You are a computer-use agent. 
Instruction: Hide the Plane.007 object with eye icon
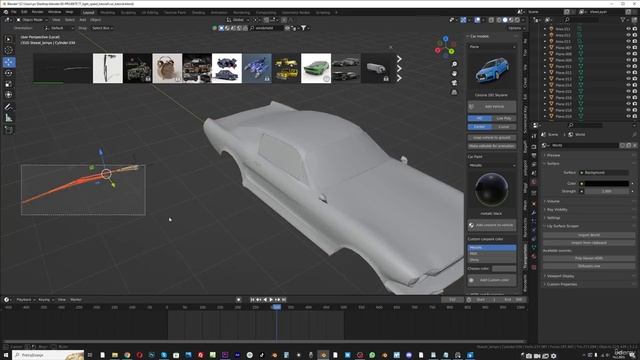click(x=628, y=48)
